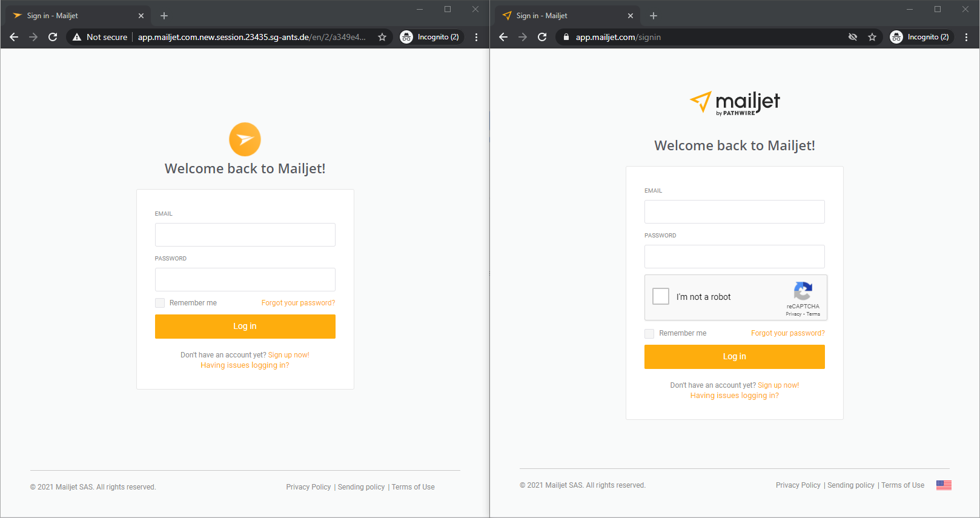The height and width of the screenshot is (518, 980).
Task: Focus the Email field on left page
Action: click(x=245, y=234)
